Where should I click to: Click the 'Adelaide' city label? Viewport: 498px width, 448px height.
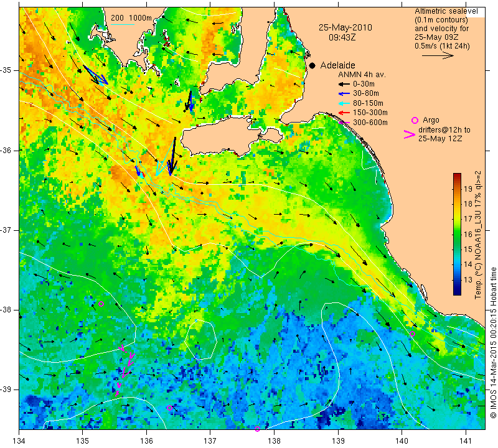[337, 65]
